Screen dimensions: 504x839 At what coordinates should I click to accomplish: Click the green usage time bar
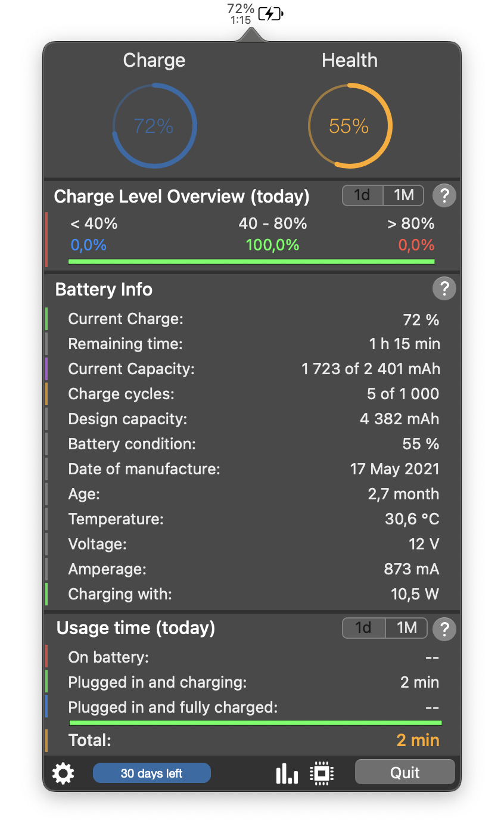[255, 723]
